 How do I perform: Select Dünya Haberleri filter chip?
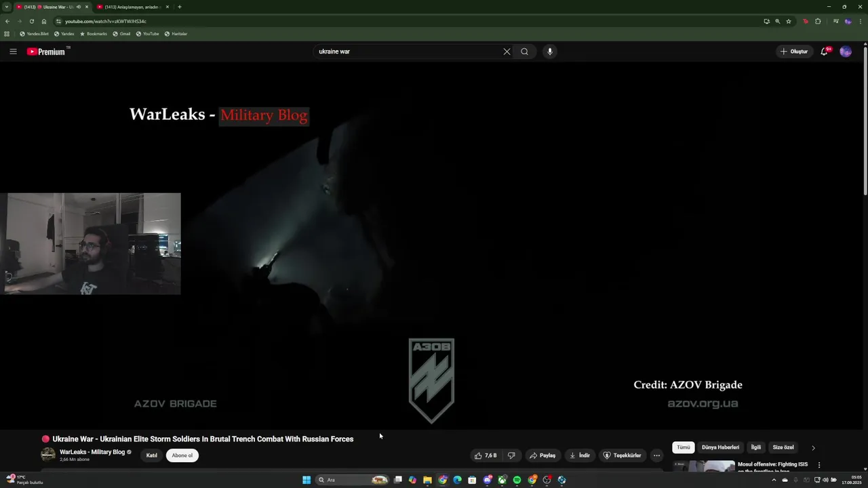720,447
